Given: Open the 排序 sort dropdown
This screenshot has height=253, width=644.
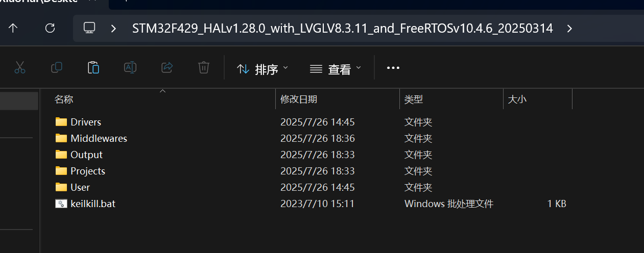Looking at the screenshot, I should pyautogui.click(x=263, y=69).
